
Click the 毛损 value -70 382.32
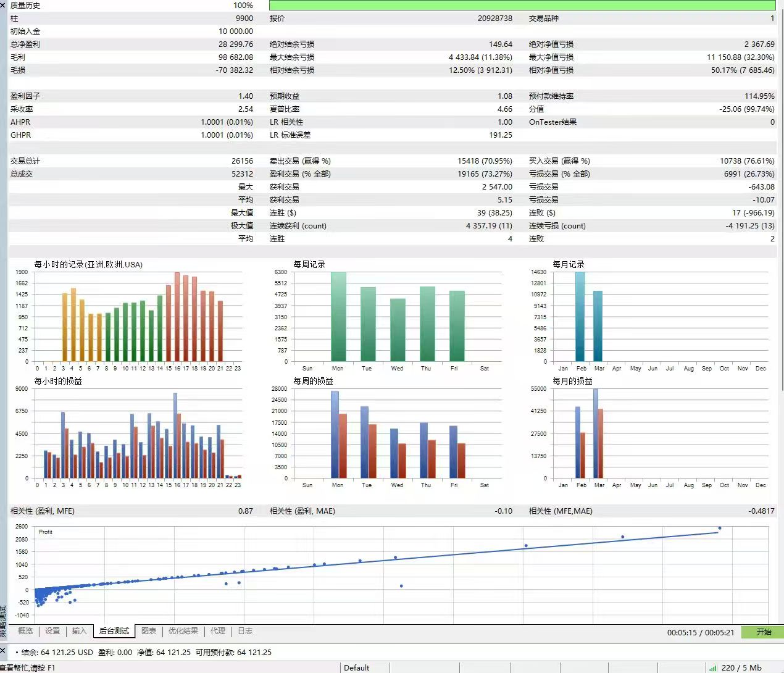tap(234, 70)
